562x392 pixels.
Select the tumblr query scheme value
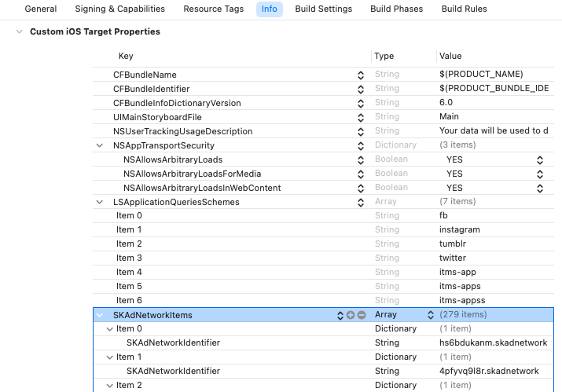click(x=453, y=244)
